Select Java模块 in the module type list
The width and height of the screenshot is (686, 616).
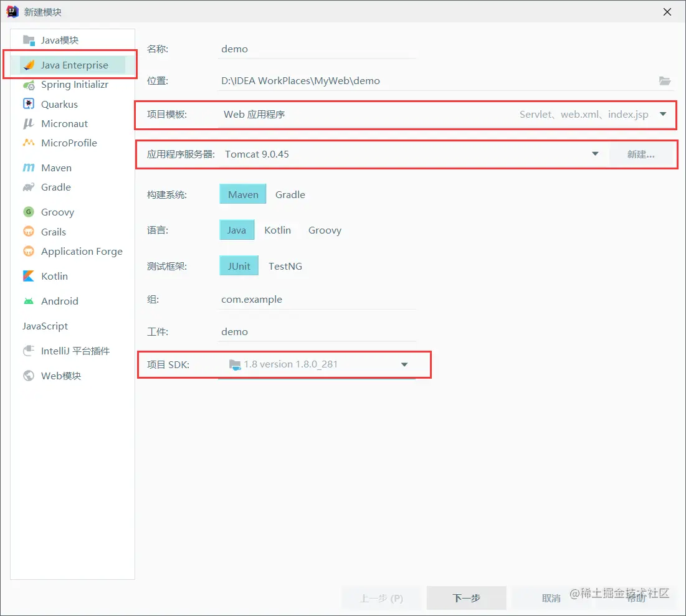[73, 40]
